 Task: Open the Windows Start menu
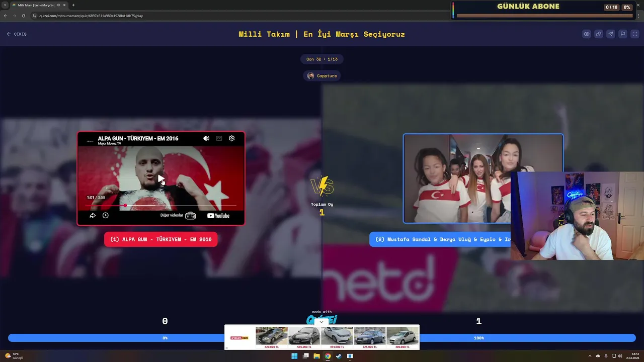tap(294, 356)
